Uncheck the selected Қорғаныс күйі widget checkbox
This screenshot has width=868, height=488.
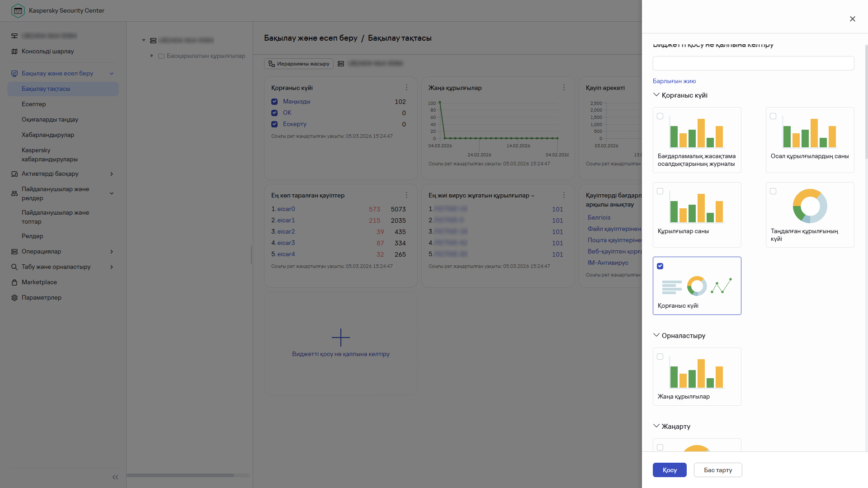pos(660,266)
